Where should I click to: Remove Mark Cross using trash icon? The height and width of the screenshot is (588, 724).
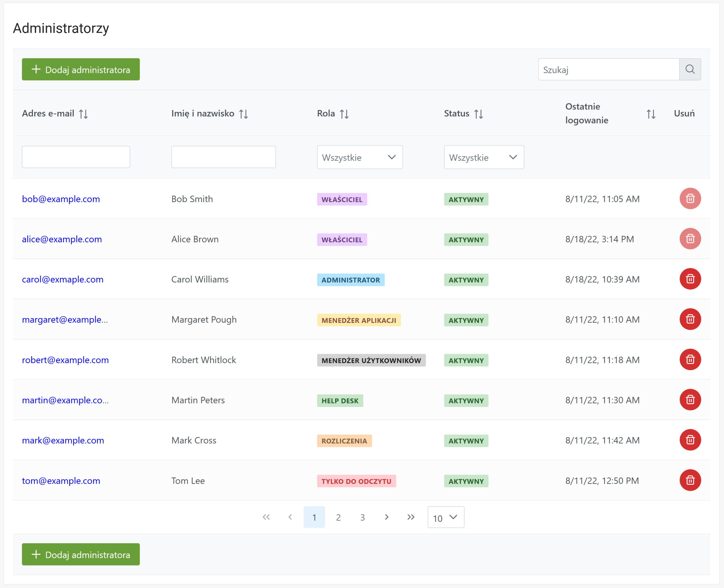pos(690,440)
